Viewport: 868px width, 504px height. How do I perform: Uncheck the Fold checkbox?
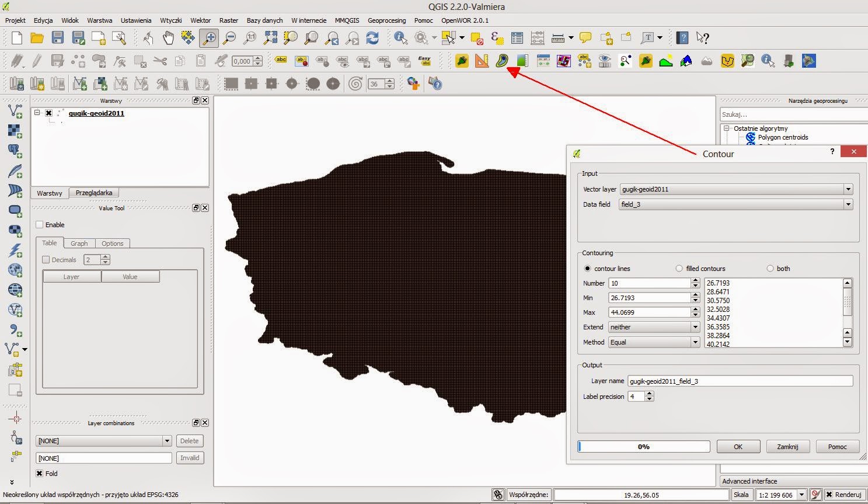(x=40, y=473)
